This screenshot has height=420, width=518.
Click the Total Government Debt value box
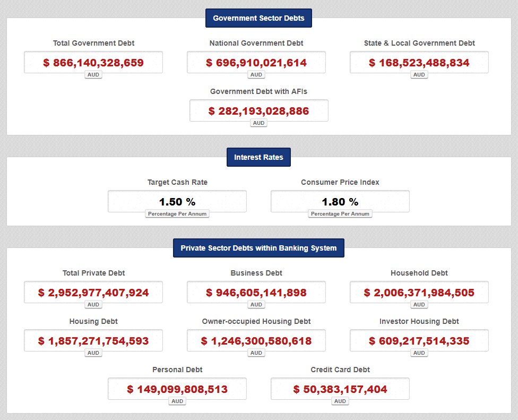(93, 63)
